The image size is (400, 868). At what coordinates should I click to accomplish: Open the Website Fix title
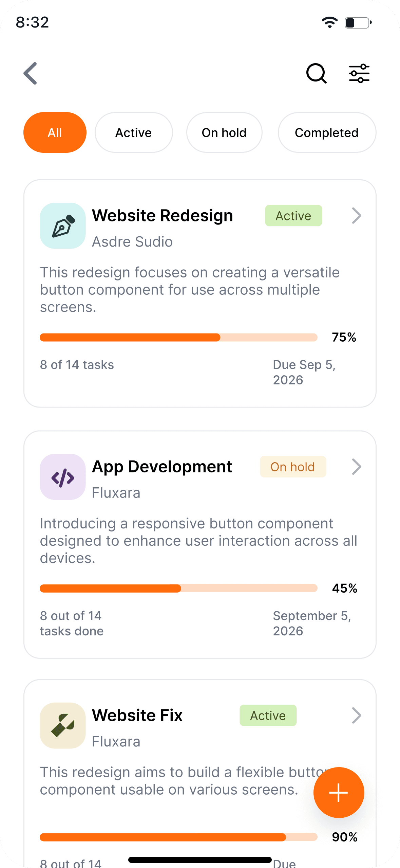(x=137, y=715)
